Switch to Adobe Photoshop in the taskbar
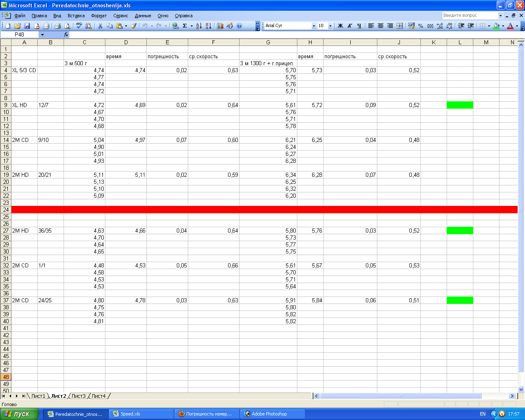 pos(273,414)
